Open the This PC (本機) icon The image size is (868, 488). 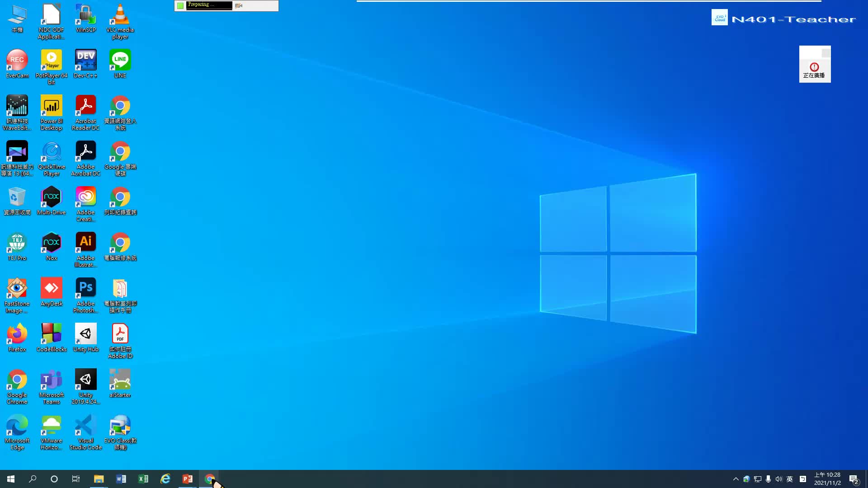(x=17, y=19)
